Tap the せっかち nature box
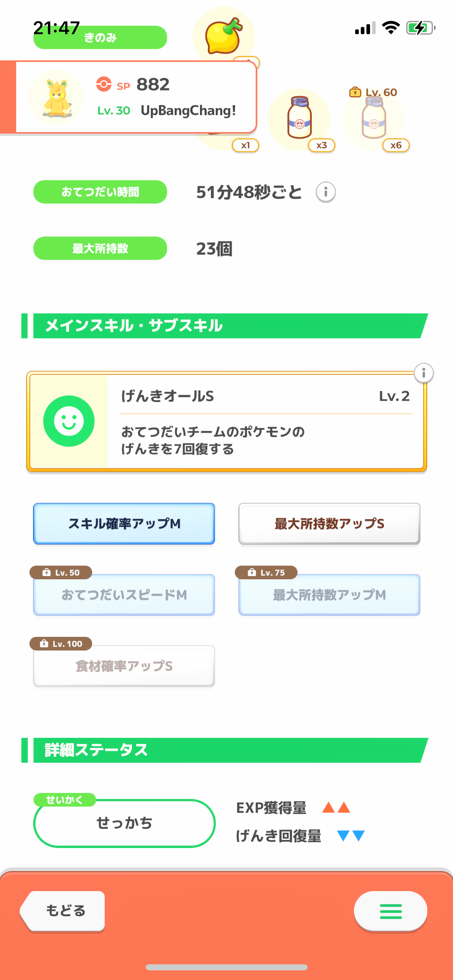453x980 pixels. [x=124, y=823]
